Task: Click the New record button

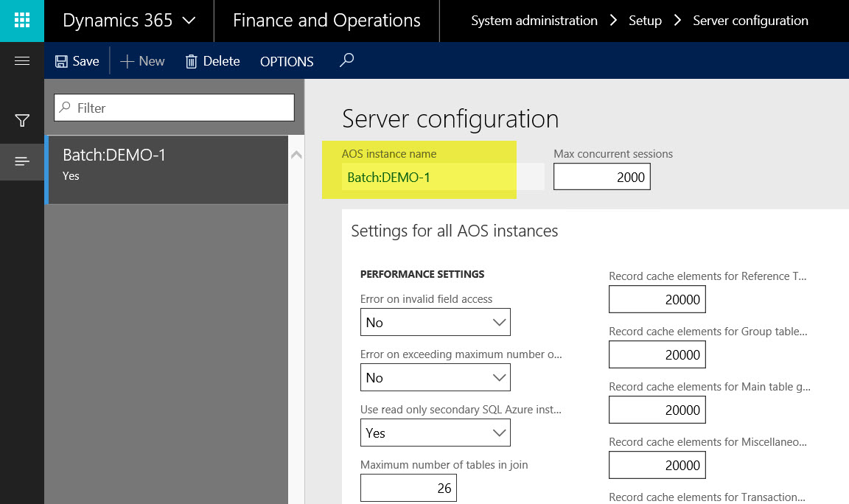Action: coord(142,61)
